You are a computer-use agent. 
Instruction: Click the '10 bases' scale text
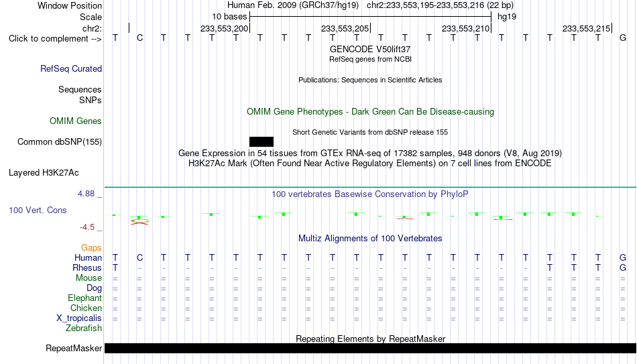(229, 17)
